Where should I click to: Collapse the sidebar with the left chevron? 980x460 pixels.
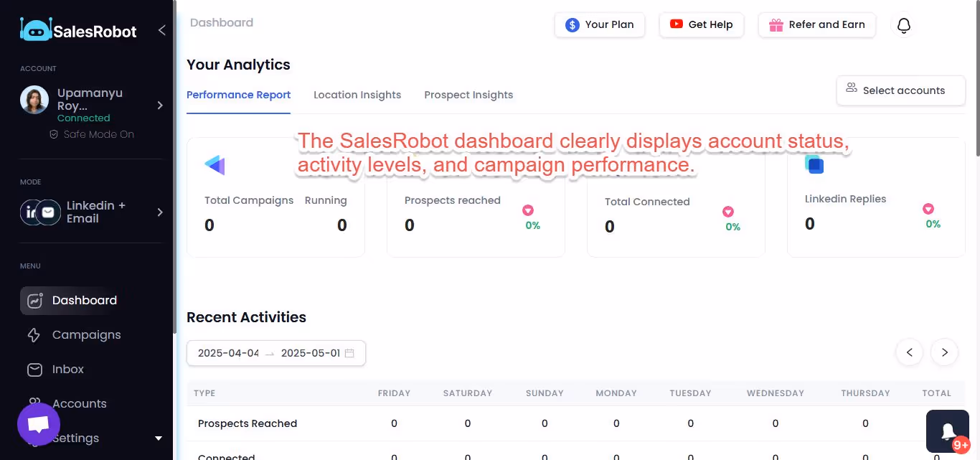(x=161, y=30)
